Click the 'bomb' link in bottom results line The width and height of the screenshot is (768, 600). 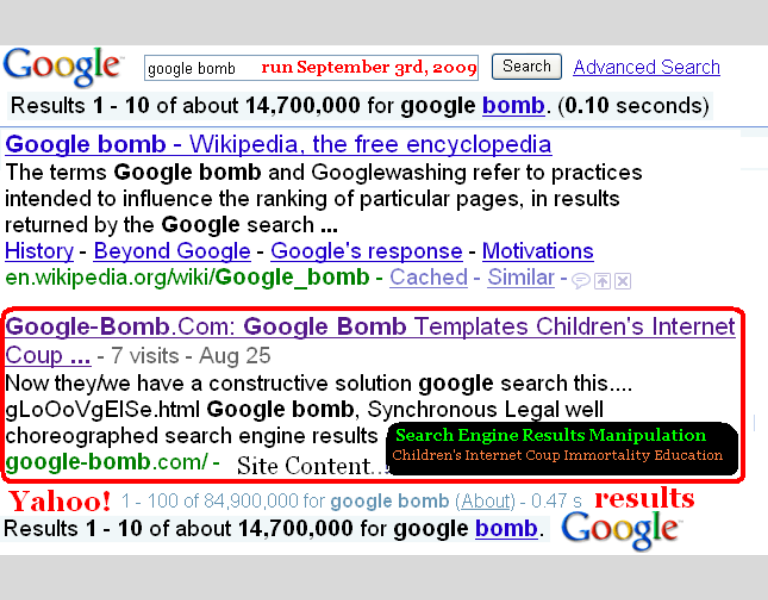coord(506,528)
